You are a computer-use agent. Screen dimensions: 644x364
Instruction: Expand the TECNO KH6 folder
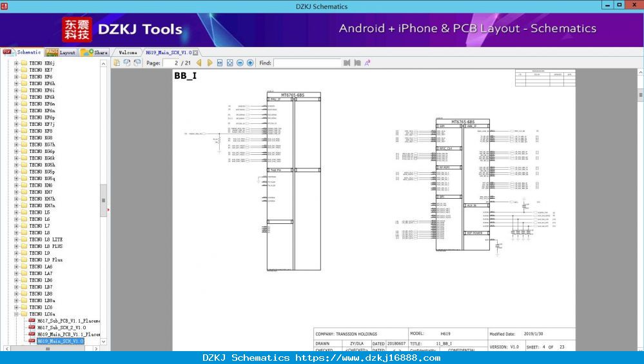tap(16, 185)
